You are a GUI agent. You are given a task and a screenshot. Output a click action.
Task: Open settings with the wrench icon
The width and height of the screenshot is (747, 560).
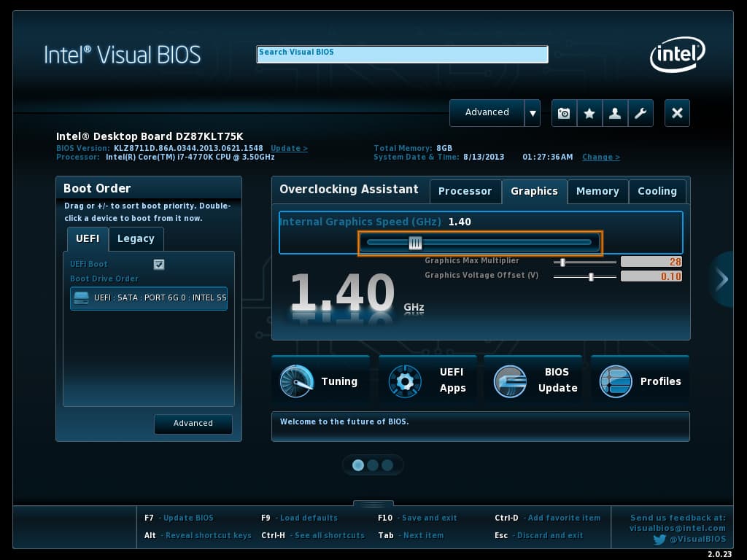[x=640, y=113]
